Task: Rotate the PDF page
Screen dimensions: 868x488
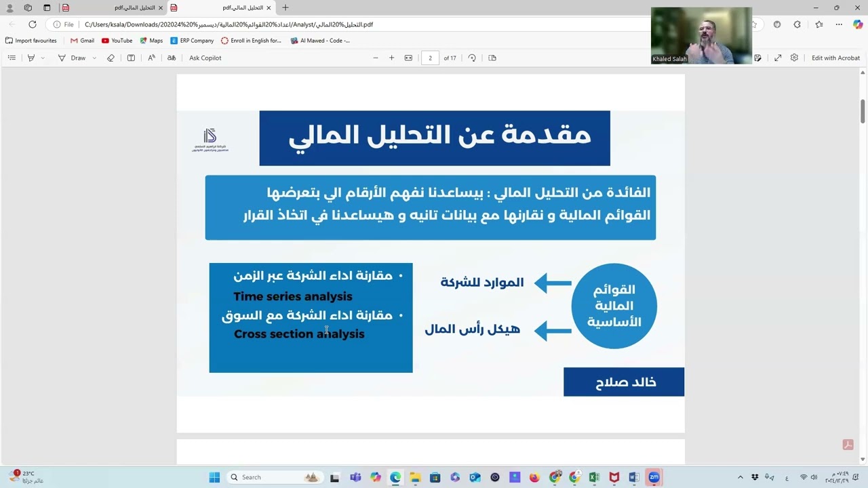Action: coord(472,58)
